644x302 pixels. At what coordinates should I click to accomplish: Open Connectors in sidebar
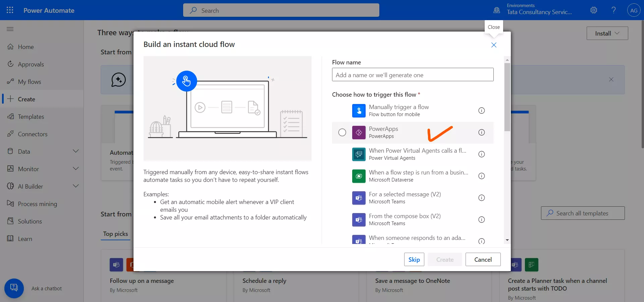pyautogui.click(x=42, y=134)
